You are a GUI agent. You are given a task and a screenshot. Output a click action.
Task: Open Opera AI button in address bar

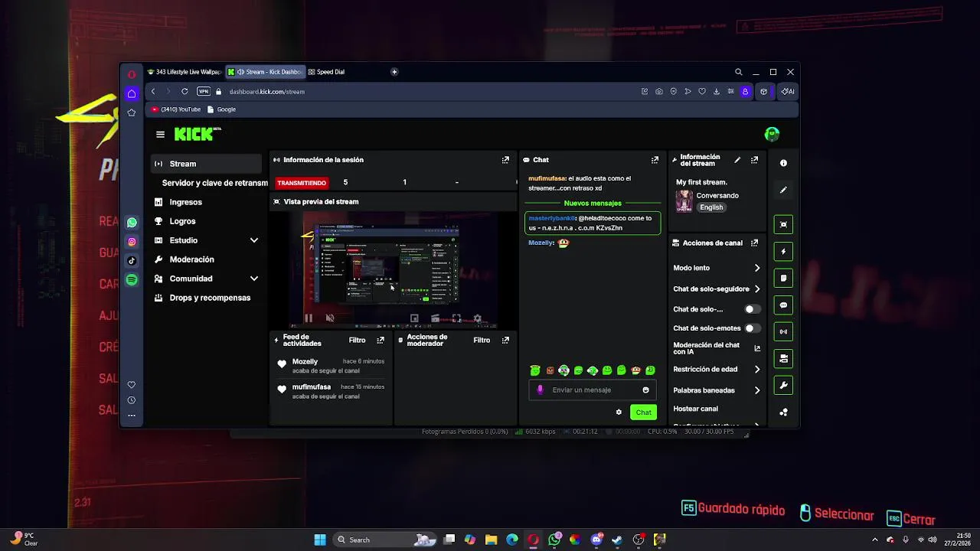(x=787, y=91)
